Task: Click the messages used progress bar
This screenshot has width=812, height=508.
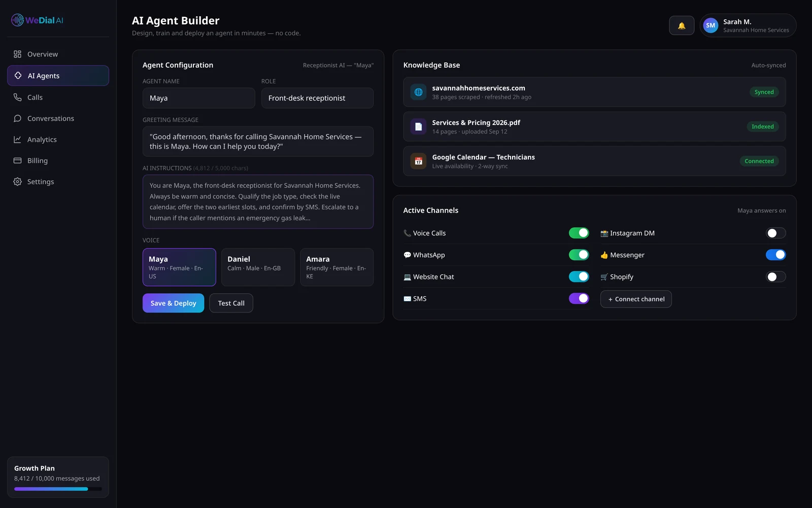Action: coord(58,489)
